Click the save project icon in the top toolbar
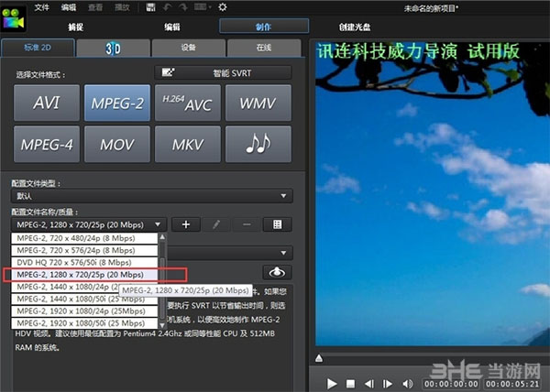The height and width of the screenshot is (392, 550). point(151,7)
